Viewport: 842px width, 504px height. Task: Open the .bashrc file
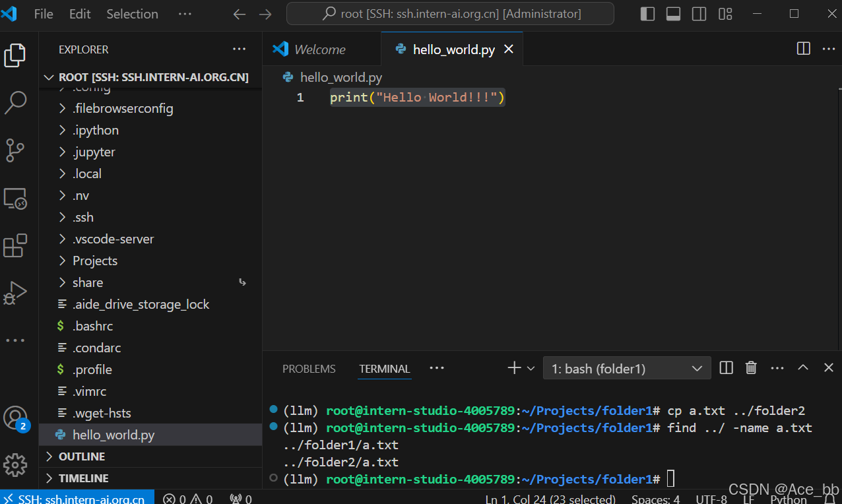click(150, 326)
